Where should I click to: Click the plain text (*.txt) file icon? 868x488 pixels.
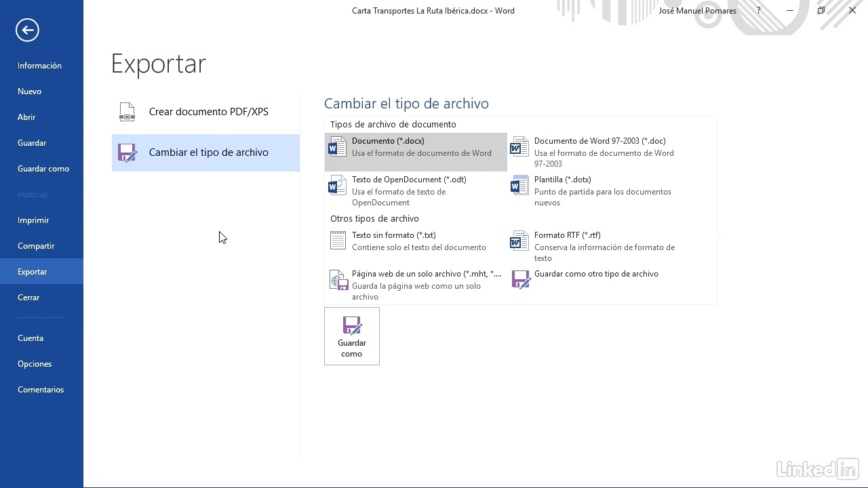337,241
